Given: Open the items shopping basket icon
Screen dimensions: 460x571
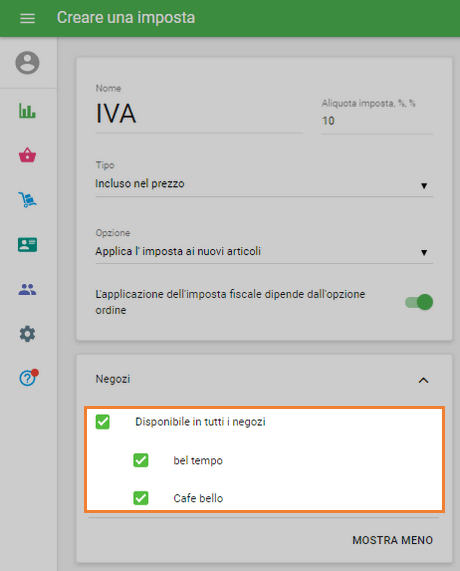Looking at the screenshot, I should pyautogui.click(x=27, y=155).
